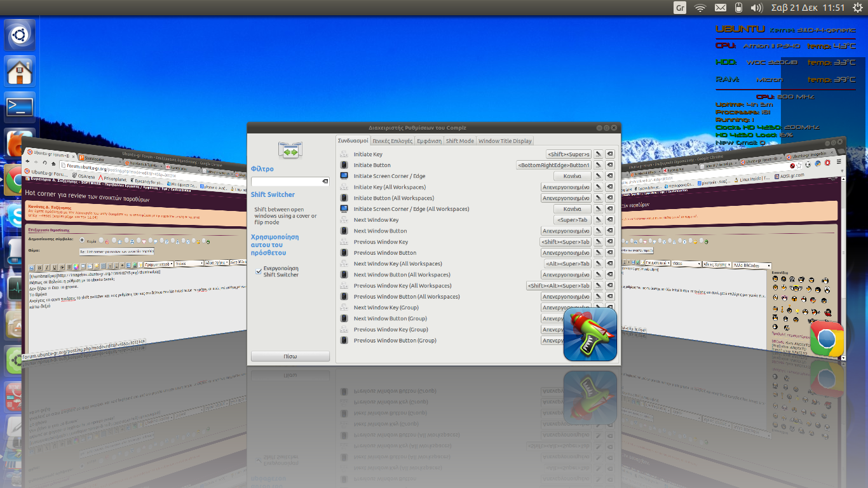Switch to the Shift Mode tab
The width and height of the screenshot is (868, 488).
pos(459,141)
